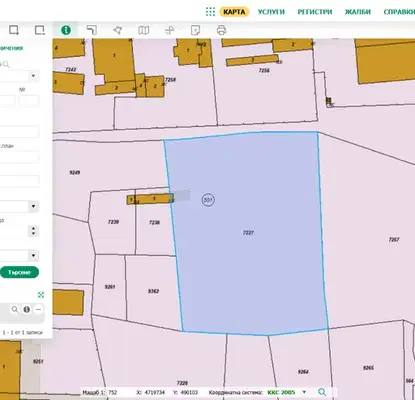Open the top dropdown in search panel
This screenshot has height=400, width=415.
(20, 76)
